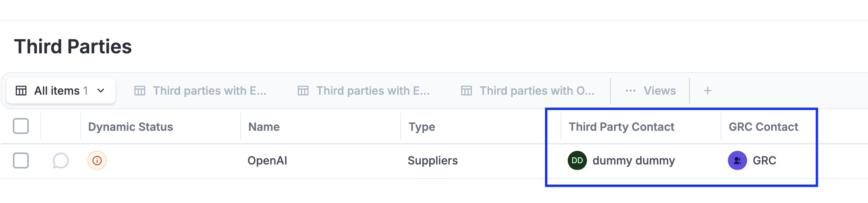Click the plus icon to add view

pyautogui.click(x=707, y=91)
